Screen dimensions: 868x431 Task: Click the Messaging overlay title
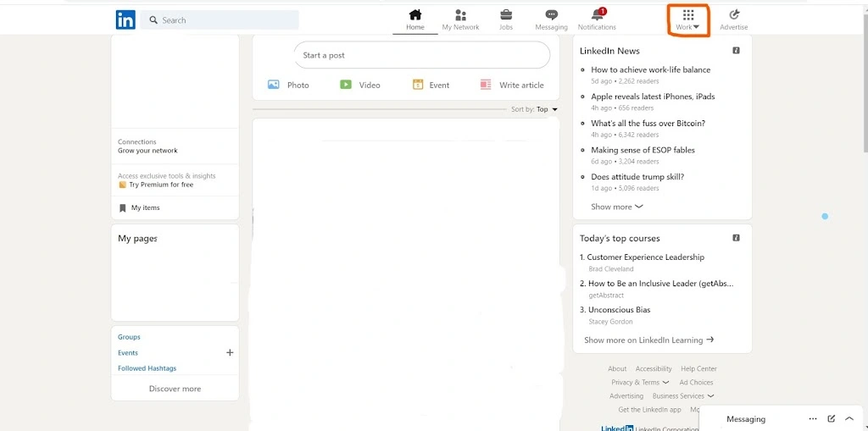pos(746,419)
